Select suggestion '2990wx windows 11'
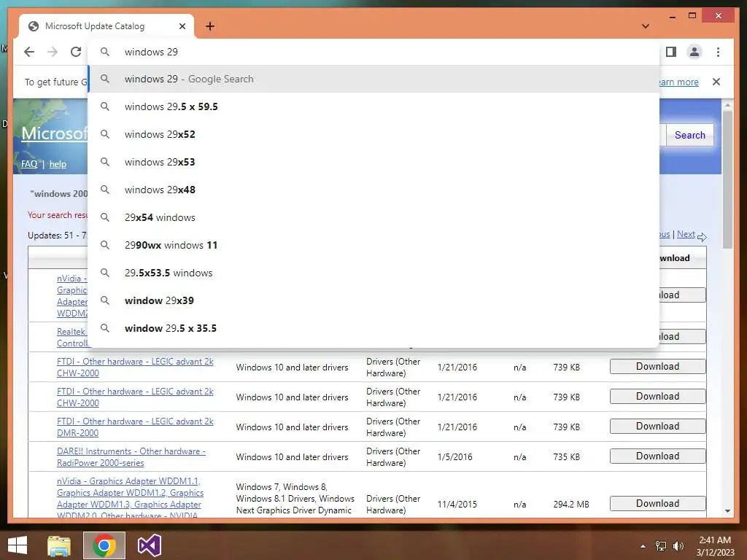The width and height of the screenshot is (747, 560). (374, 245)
